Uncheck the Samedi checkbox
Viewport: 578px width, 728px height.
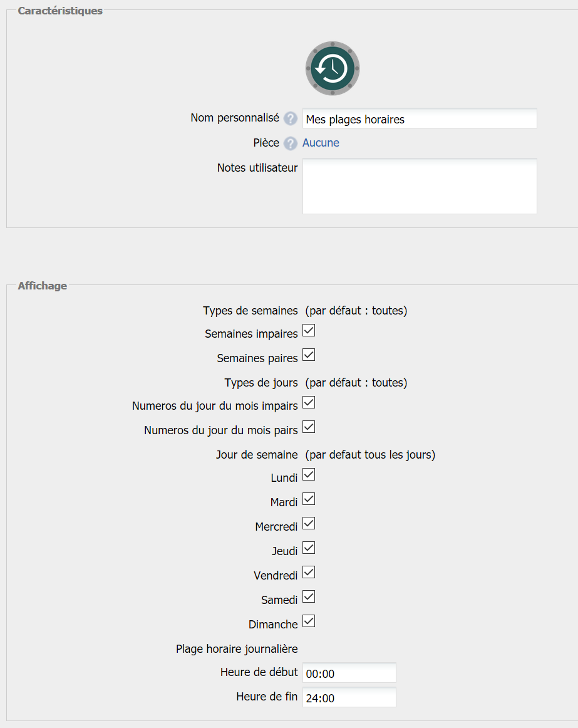click(x=309, y=597)
